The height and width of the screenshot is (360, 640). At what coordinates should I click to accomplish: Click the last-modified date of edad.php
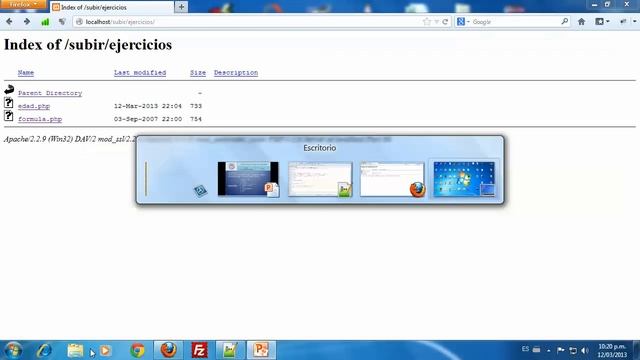click(148, 106)
